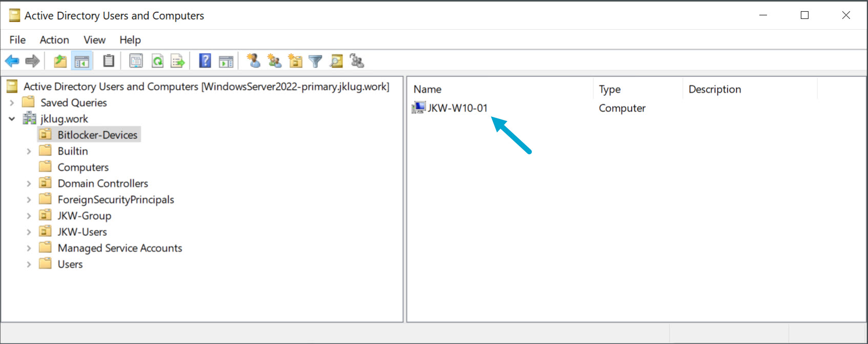Open Help via blue question mark icon
Image resolution: width=868 pixels, height=344 pixels.
[205, 61]
